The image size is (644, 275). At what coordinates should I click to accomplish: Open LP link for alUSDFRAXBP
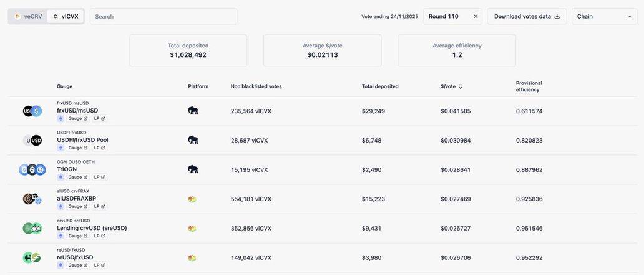point(99,206)
